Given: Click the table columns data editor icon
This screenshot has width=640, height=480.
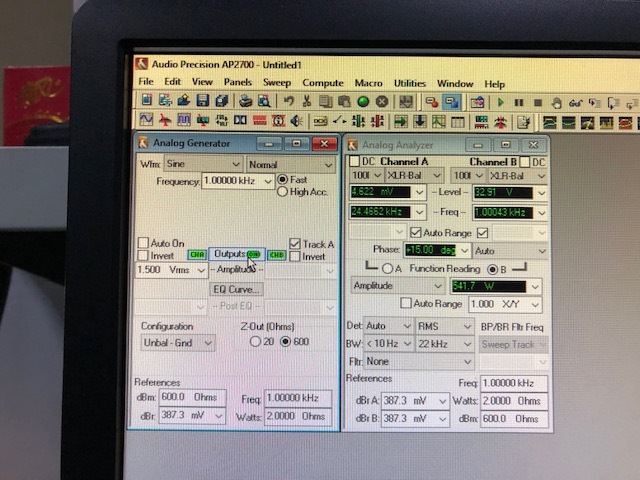Looking at the screenshot, I should tap(458, 122).
